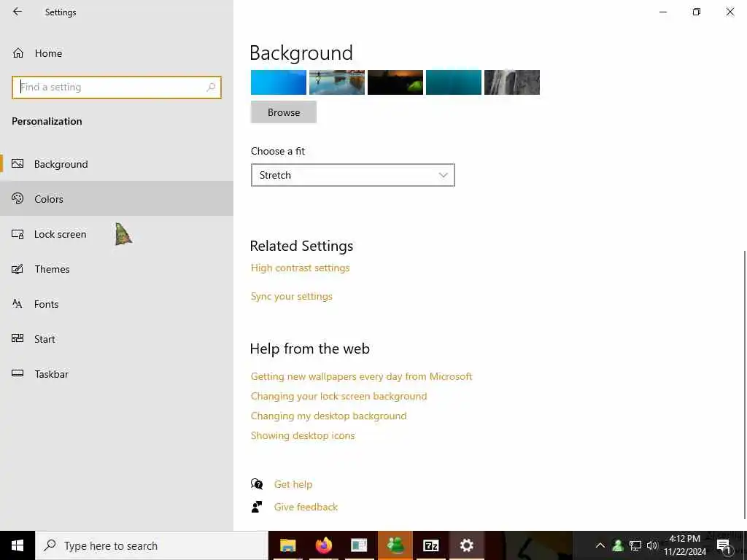The image size is (747, 560).
Task: Open the network tray icon
Action: (635, 545)
